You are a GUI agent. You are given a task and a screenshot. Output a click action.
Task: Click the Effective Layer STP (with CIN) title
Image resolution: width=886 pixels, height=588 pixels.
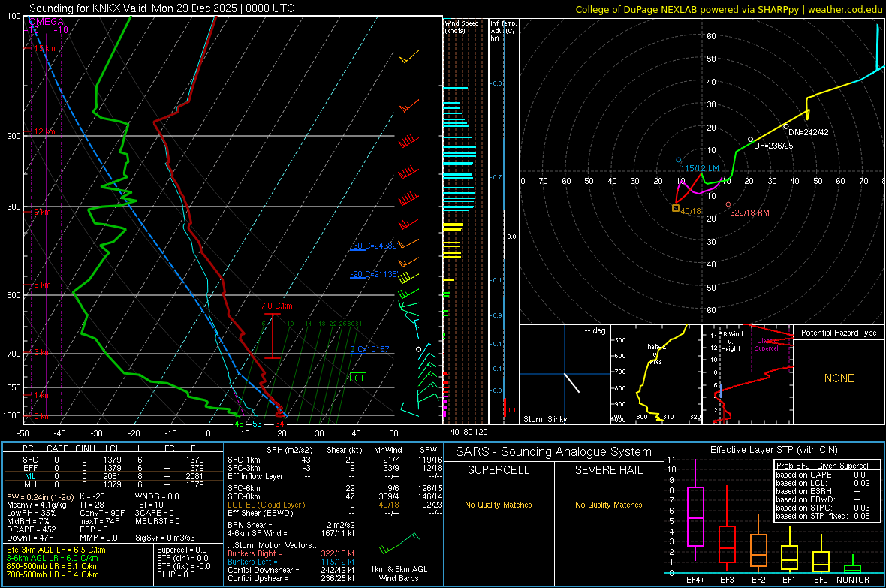click(x=773, y=450)
